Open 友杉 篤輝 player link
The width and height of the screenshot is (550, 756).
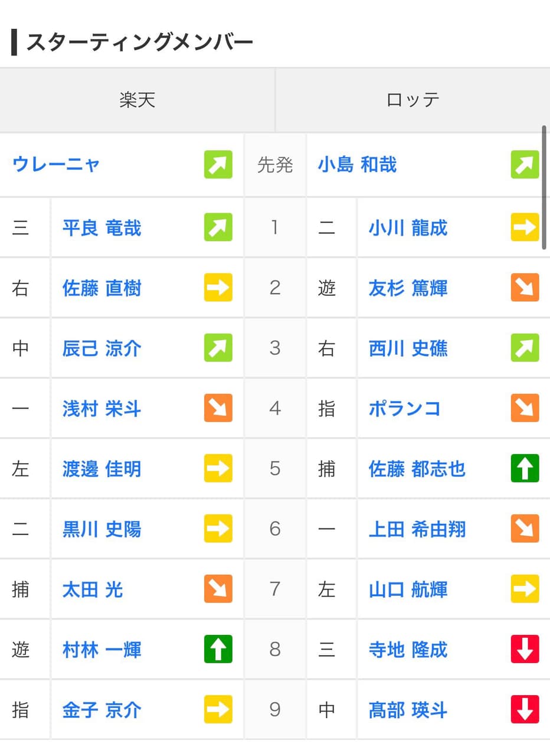pos(408,288)
